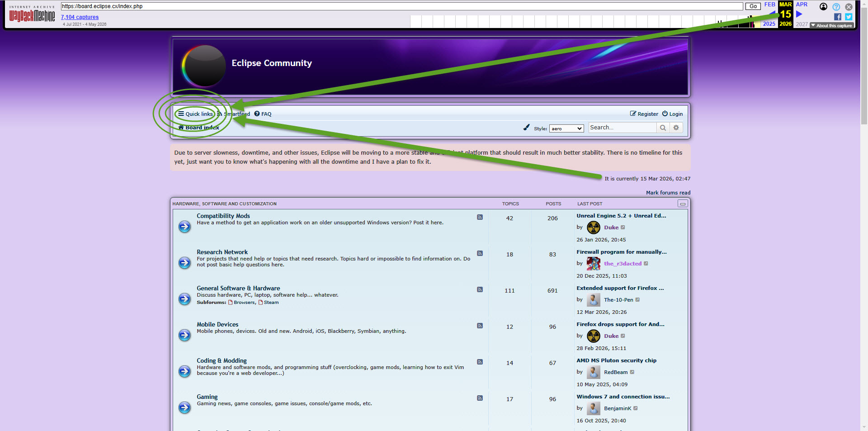Screen dimensions: 868x431
Task: Jump to APR captures in Wayback timeline
Action: pyautogui.click(x=802, y=5)
